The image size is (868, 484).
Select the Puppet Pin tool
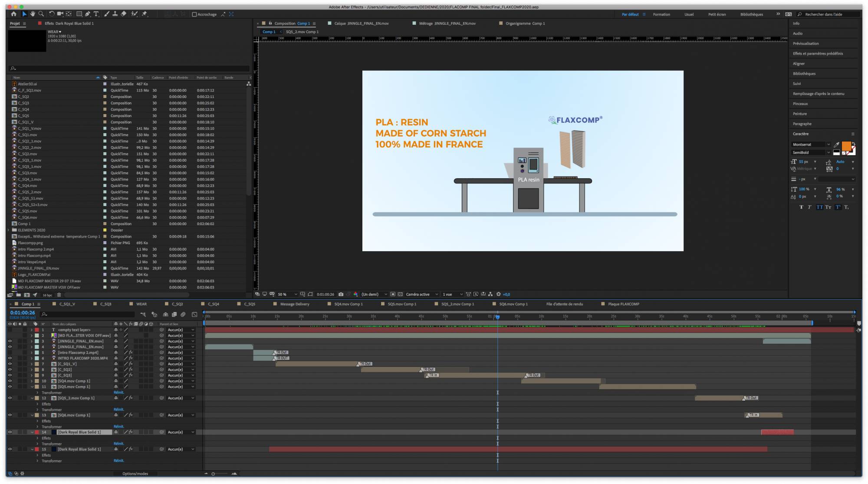[145, 14]
